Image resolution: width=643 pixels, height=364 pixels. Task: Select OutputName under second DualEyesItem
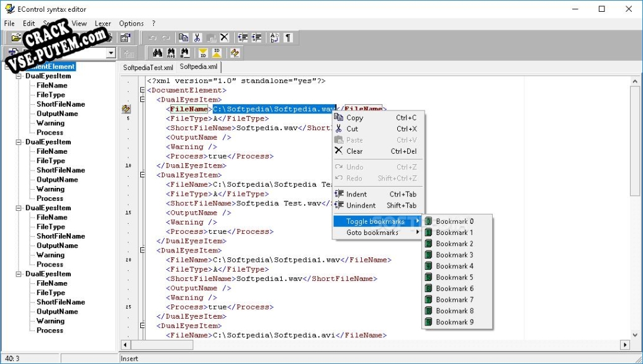pyautogui.click(x=57, y=180)
